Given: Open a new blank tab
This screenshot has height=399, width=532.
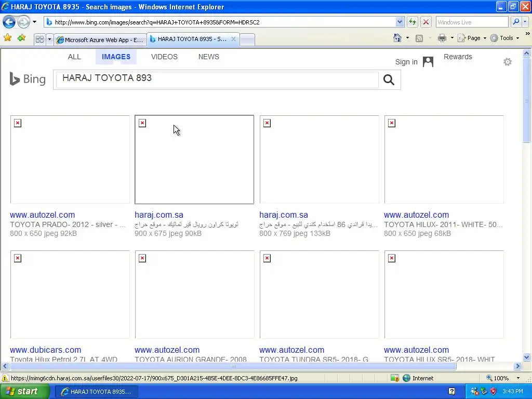Looking at the screenshot, I should coord(248,39).
